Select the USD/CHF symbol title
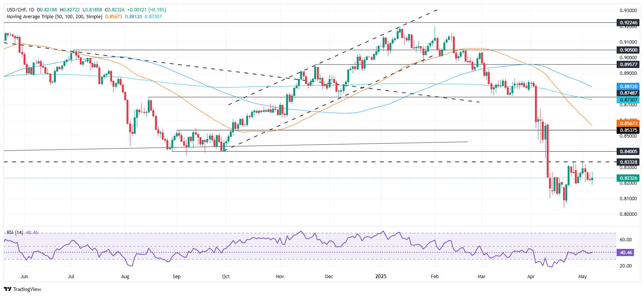This screenshot has width=644, height=296. tap(14, 10)
